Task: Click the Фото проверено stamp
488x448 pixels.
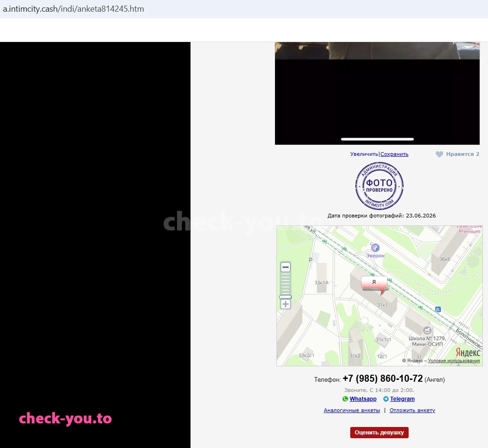Action: point(379,186)
